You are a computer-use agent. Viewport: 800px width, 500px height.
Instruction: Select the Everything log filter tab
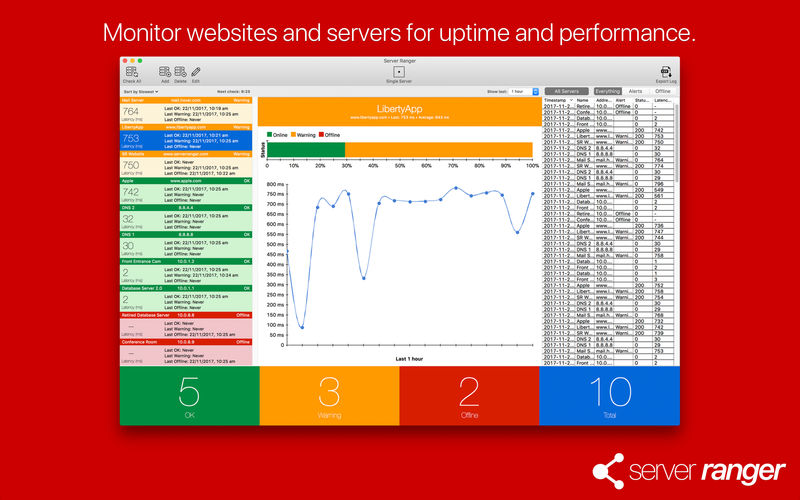point(608,91)
